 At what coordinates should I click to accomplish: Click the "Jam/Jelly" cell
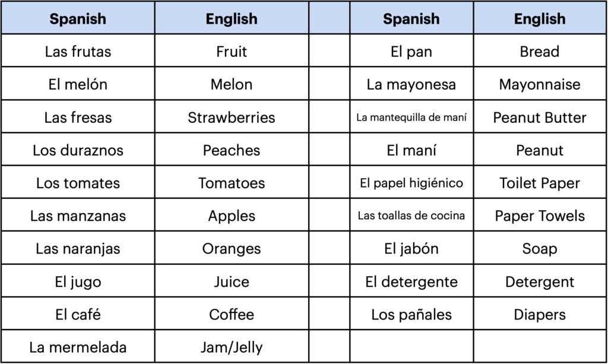(x=232, y=347)
